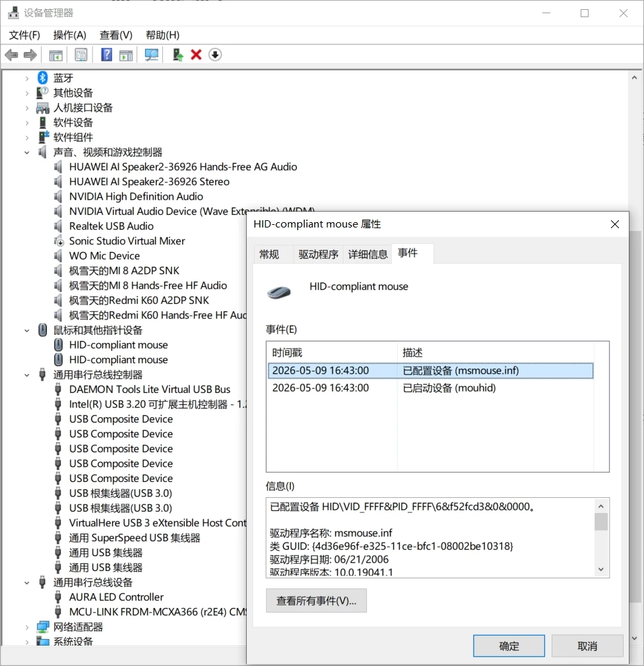Open the 文件(F) menu
This screenshot has height=666, width=644.
[x=24, y=35]
